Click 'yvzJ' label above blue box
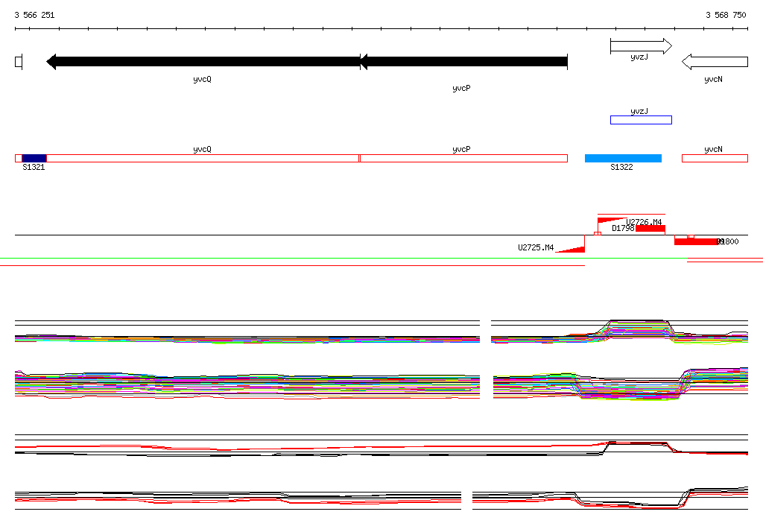 (639, 112)
